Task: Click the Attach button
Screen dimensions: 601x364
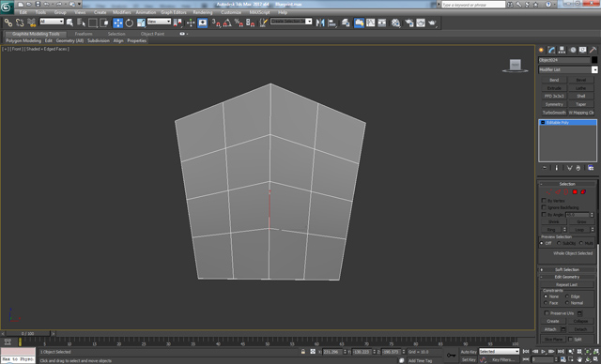Action: [550, 329]
